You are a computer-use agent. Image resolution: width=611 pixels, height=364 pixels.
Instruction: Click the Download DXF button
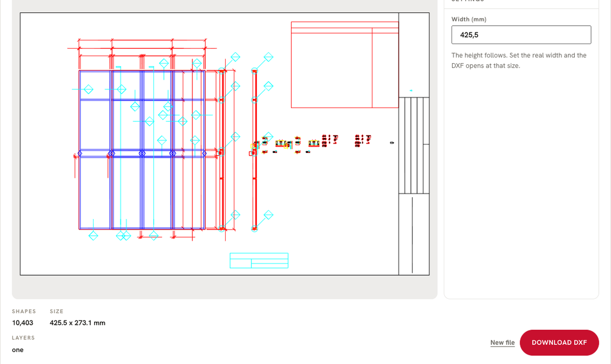tap(559, 343)
